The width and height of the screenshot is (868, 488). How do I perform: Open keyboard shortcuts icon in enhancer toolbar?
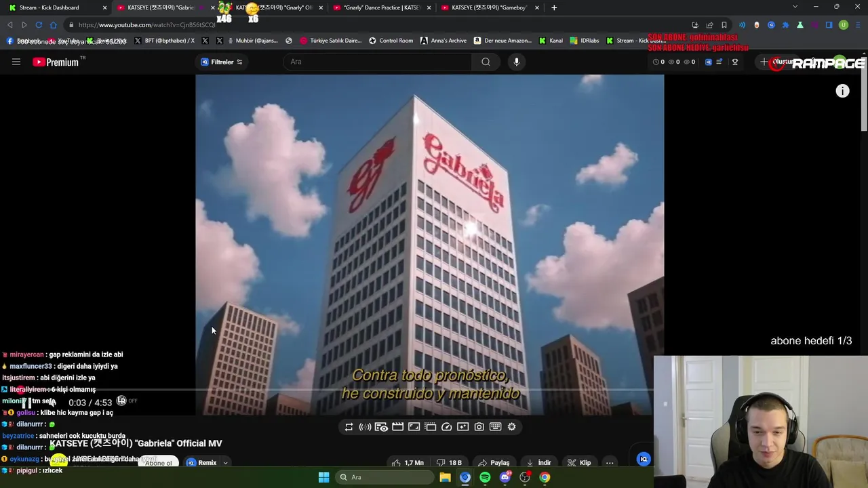pyautogui.click(x=496, y=427)
